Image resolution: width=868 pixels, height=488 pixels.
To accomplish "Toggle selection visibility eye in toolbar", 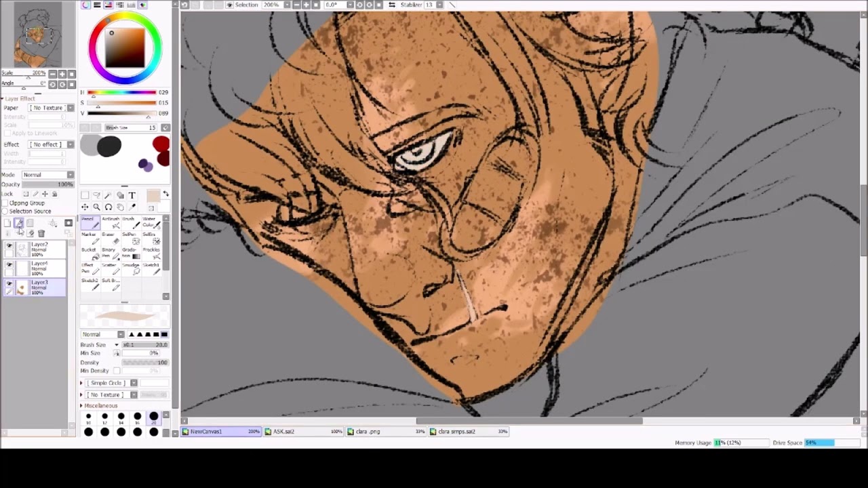I will point(229,5).
